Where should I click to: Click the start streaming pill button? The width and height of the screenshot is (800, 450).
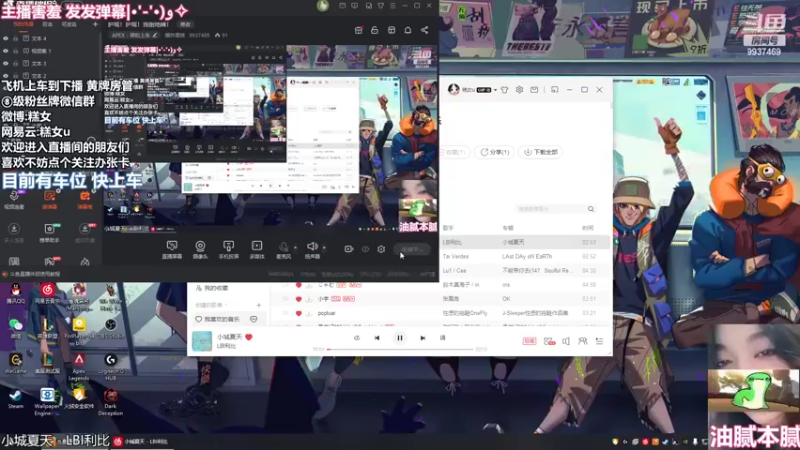click(x=412, y=249)
